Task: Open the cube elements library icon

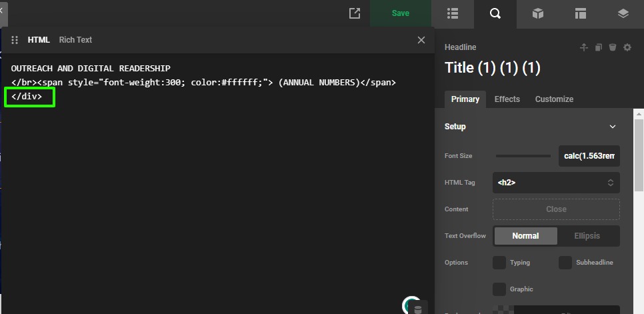Action: coord(538,13)
